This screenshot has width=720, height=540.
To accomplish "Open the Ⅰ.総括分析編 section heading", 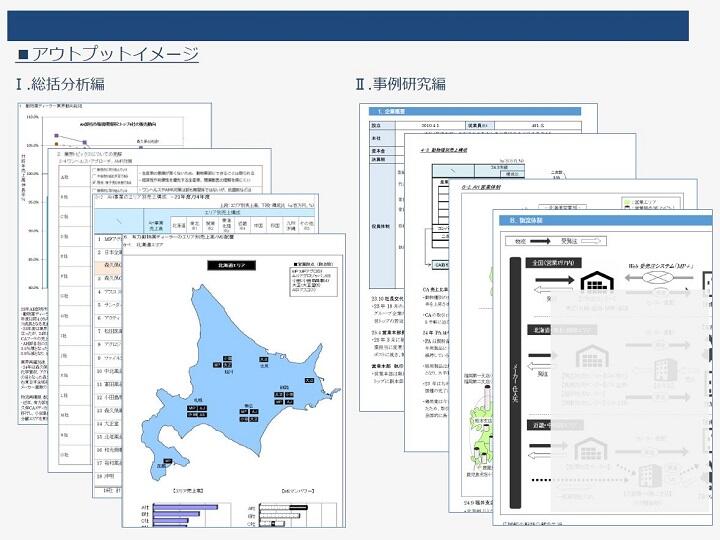I will point(60,84).
